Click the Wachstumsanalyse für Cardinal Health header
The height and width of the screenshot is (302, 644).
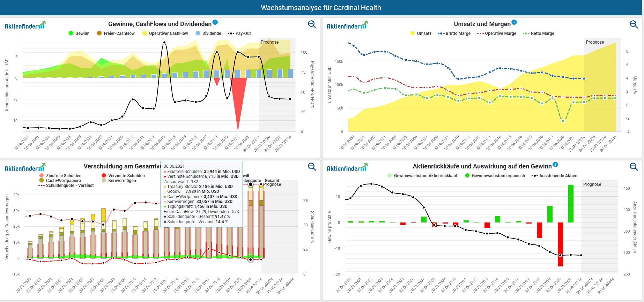coord(321,8)
